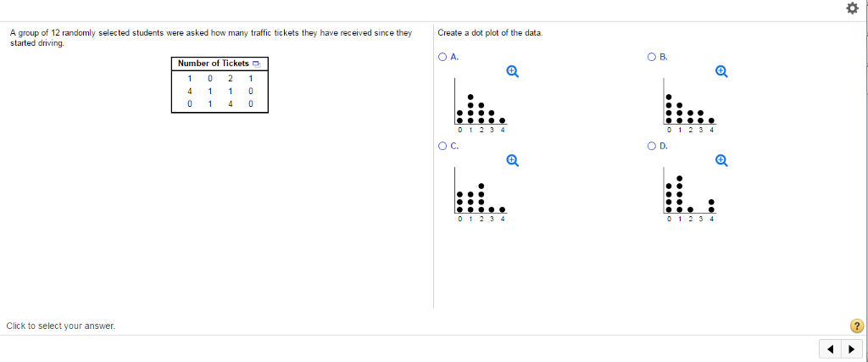Click the dot plot graph for A
The width and height of the screenshot is (868, 362).
coord(480,106)
